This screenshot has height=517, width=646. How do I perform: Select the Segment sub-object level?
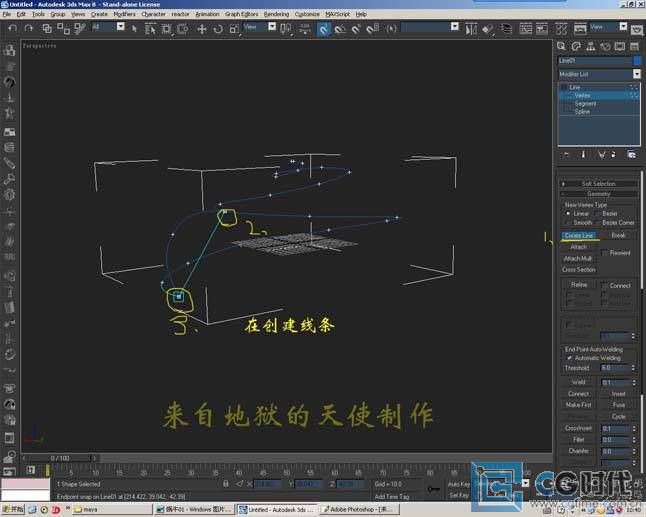(x=585, y=103)
